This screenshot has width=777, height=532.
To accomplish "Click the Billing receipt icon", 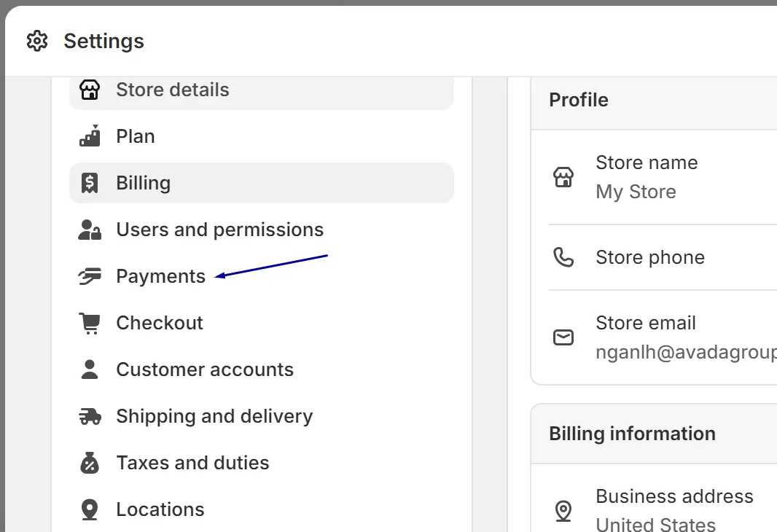I will point(90,183).
